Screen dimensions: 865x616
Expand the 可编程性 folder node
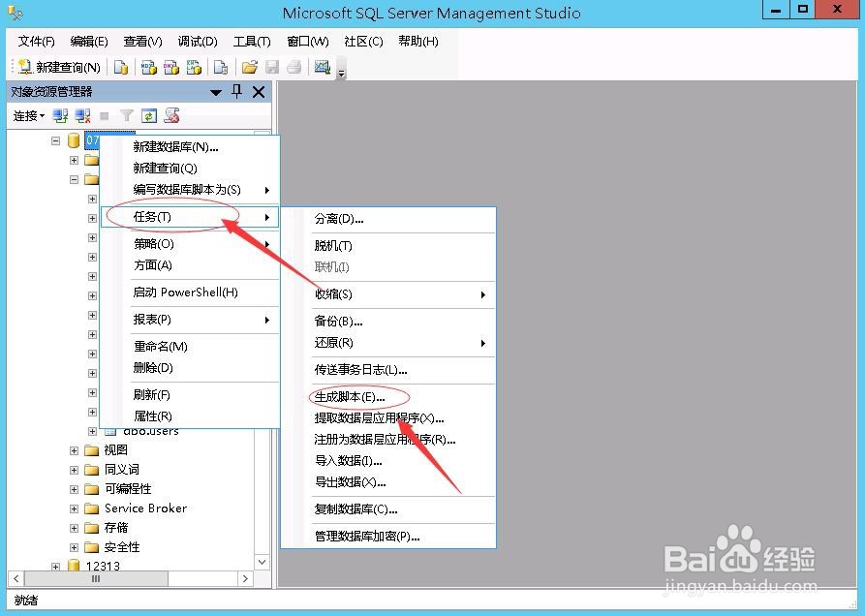pos(74,489)
